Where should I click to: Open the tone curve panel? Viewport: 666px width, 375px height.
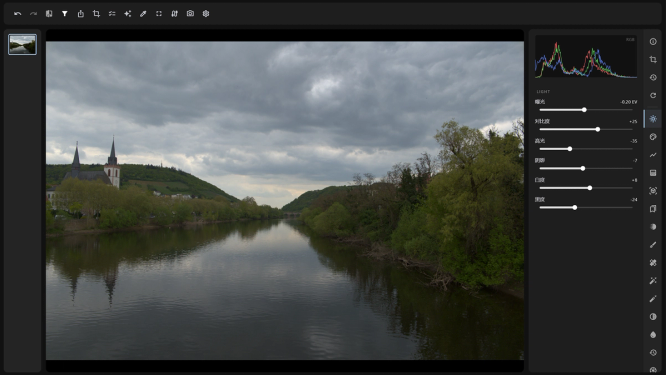pyautogui.click(x=653, y=155)
